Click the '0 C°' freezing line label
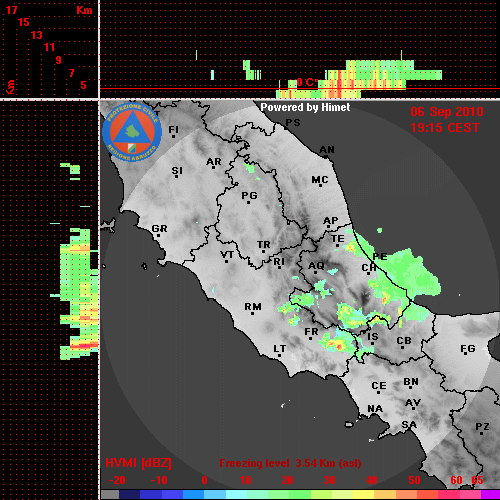 click(x=307, y=82)
